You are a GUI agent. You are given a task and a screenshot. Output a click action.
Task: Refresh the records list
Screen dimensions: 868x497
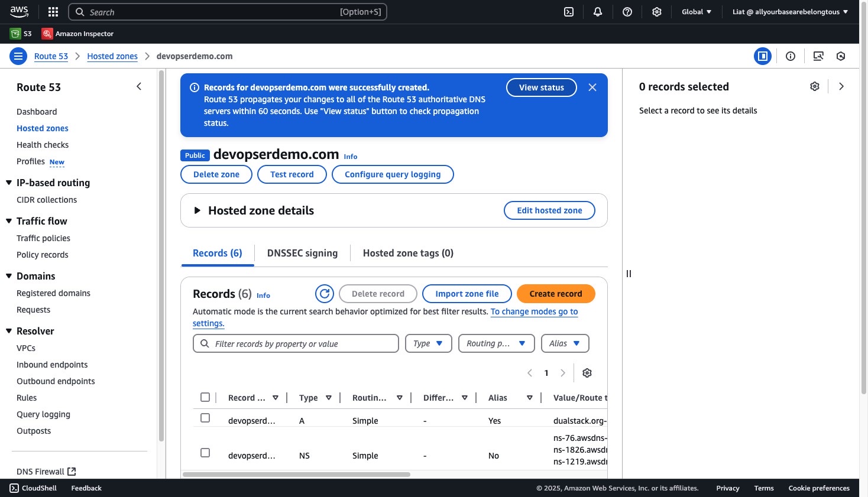click(x=325, y=294)
